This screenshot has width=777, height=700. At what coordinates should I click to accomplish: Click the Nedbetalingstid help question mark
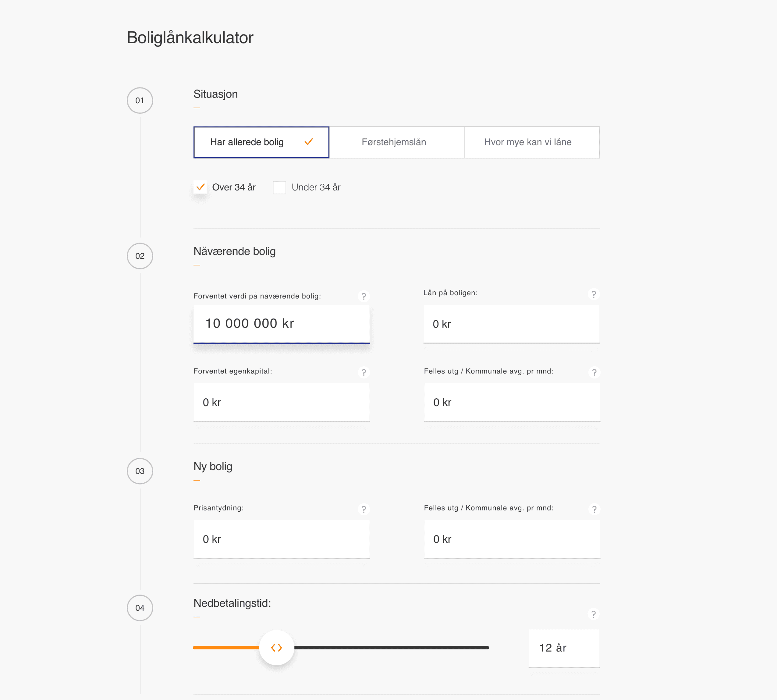coord(593,614)
